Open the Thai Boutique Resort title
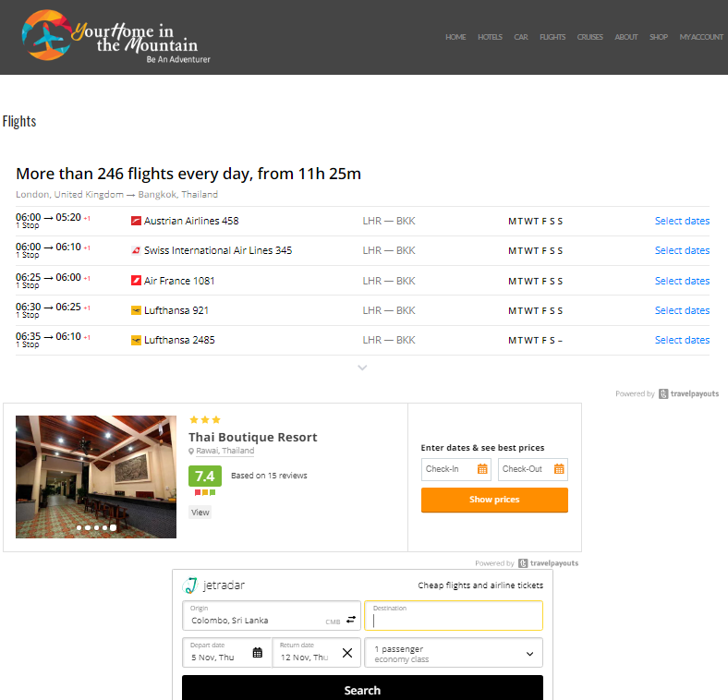The image size is (728, 700). [252, 437]
